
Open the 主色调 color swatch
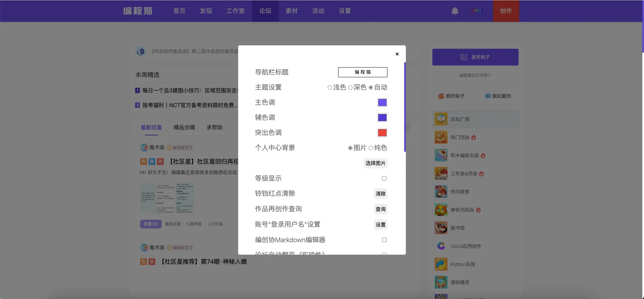pos(382,102)
